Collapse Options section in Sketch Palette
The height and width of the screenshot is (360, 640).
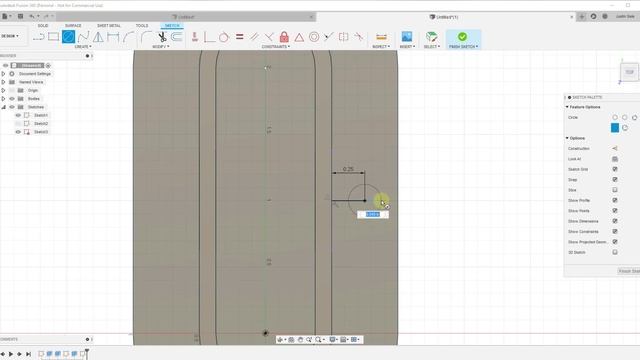click(x=567, y=138)
